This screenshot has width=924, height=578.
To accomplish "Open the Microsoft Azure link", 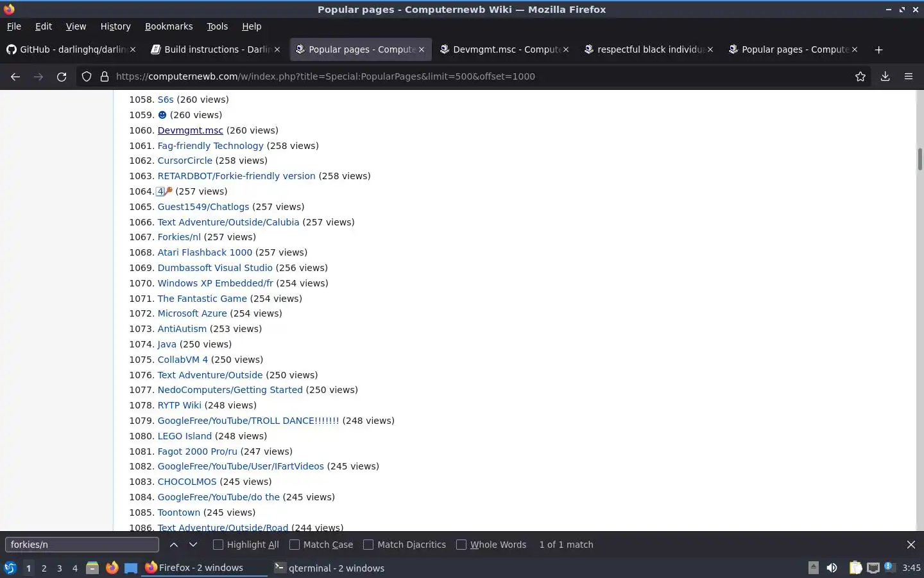I will [193, 313].
